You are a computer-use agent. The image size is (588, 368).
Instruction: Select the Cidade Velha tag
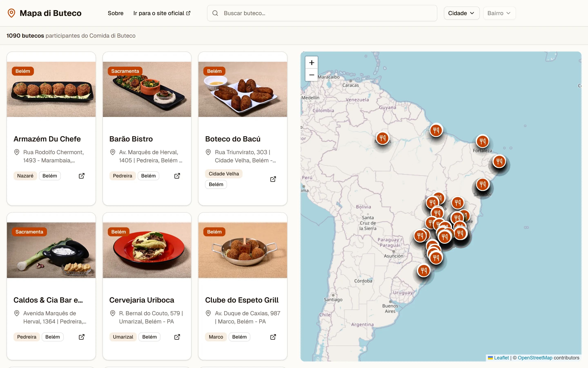(x=224, y=174)
